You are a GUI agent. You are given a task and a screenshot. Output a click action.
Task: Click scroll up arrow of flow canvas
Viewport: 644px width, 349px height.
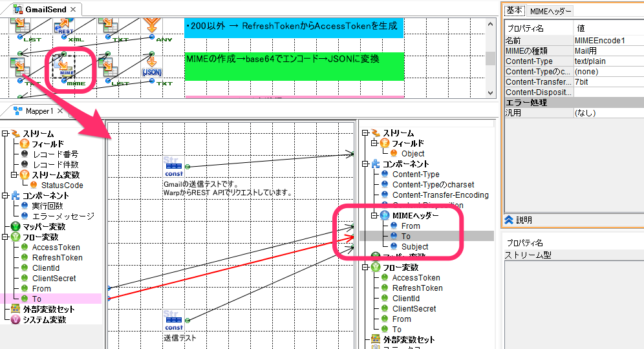[490, 25]
